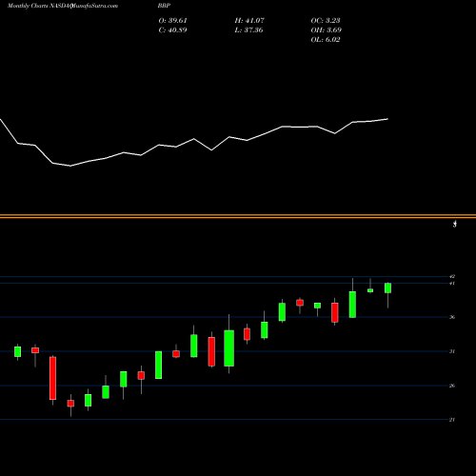The height and width of the screenshot is (476, 476).
Task: Click the tall red candle that closes just below 26
Action: pos(52,378)
